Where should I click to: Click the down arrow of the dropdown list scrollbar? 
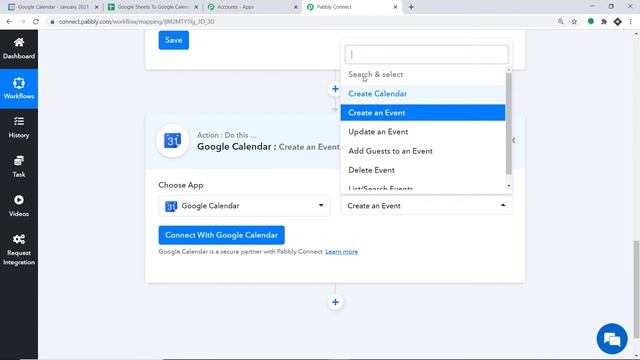tap(509, 186)
